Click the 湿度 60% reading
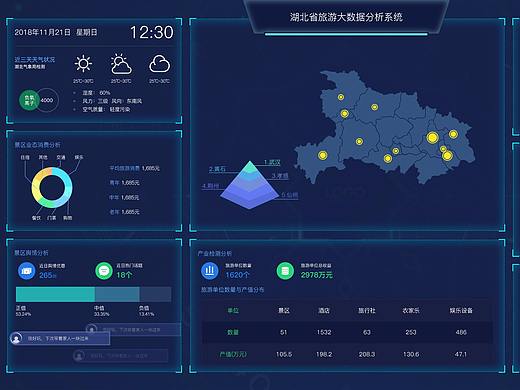 click(x=96, y=93)
